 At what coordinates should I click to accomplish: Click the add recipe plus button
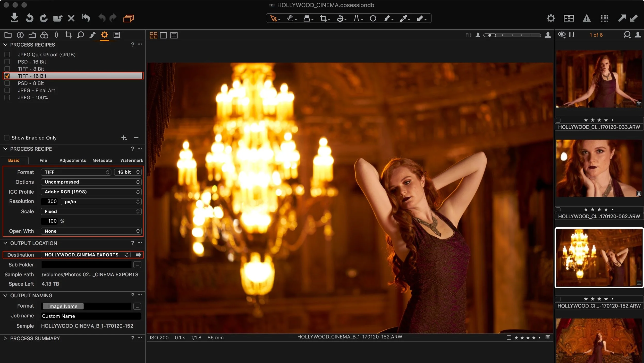click(x=124, y=138)
